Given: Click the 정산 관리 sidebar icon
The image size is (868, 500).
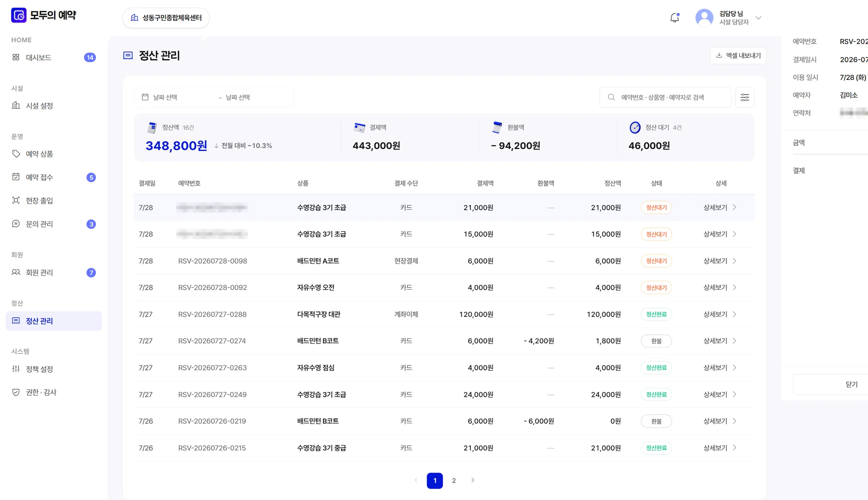Looking at the screenshot, I should 16,321.
